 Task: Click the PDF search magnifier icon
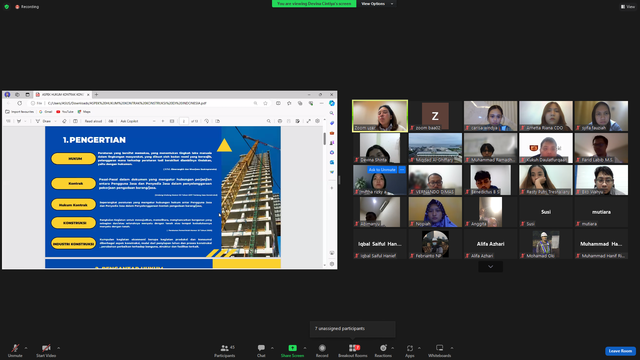[x=269, y=121]
